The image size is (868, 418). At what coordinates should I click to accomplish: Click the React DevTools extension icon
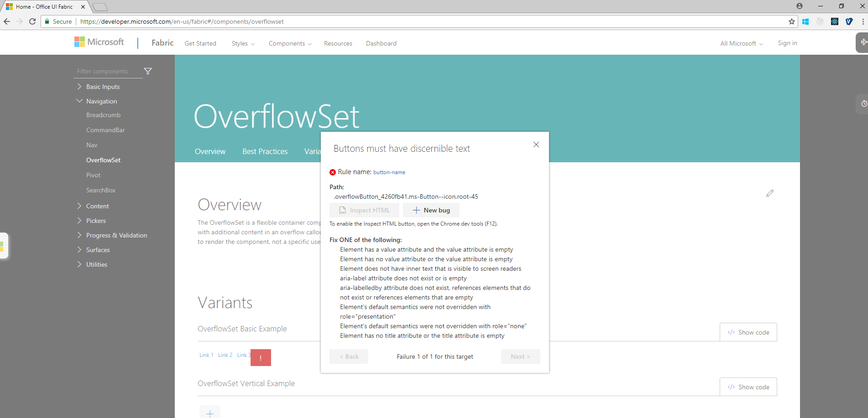[x=835, y=21]
